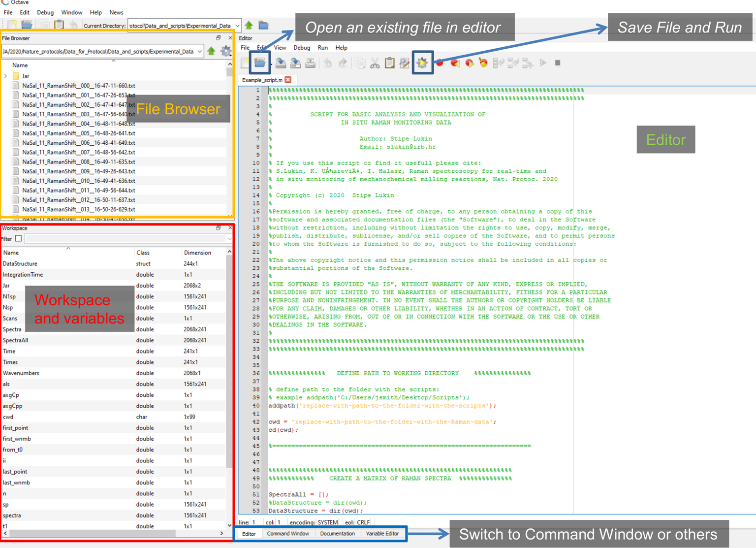Jump to previous breakpoint
The image size is (756, 548).
(455, 63)
